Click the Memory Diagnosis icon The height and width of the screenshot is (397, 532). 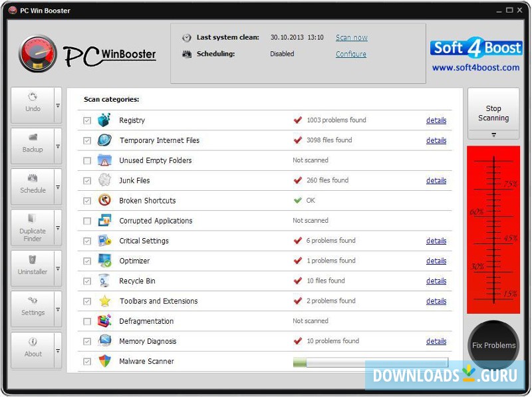(104, 341)
